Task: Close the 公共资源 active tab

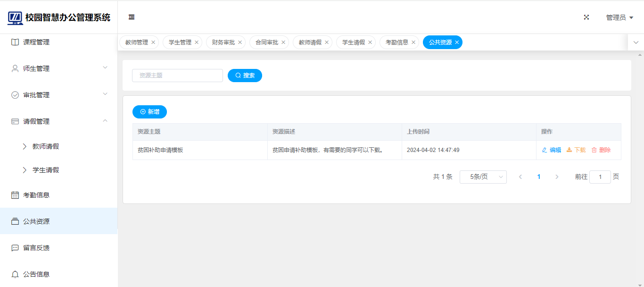Action: [x=457, y=42]
